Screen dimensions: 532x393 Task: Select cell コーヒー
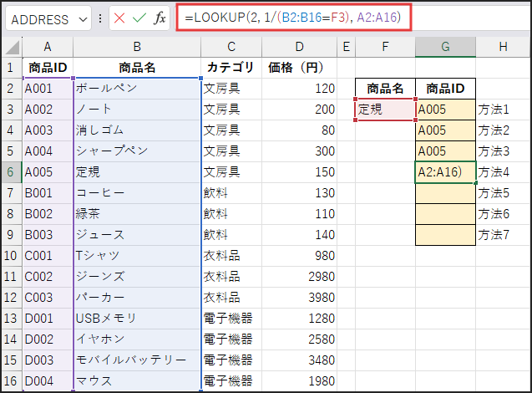click(137, 193)
